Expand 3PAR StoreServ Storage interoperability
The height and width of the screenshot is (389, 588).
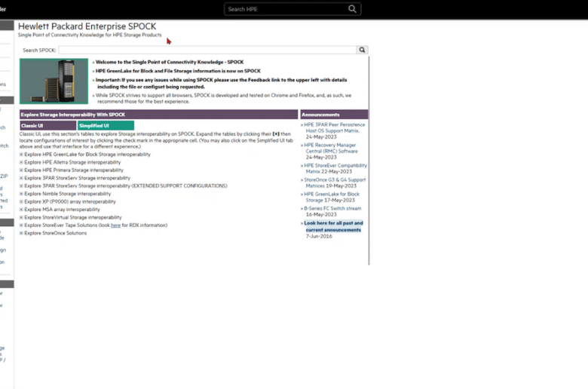coord(21,178)
